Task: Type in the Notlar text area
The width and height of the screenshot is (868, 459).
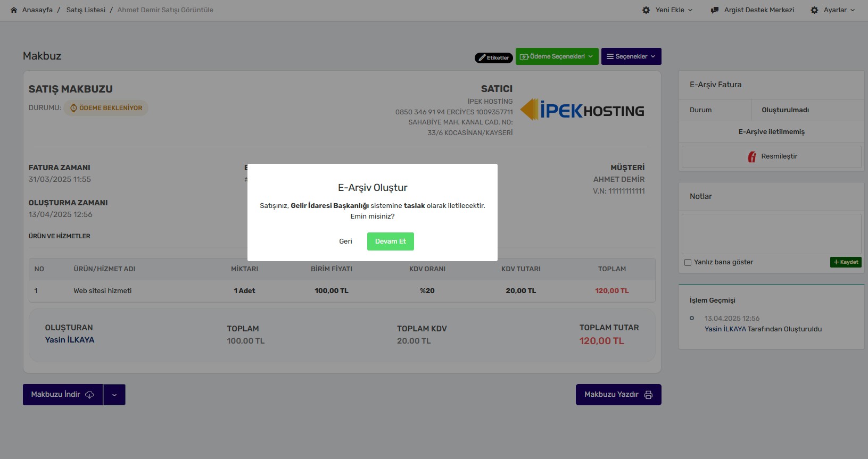Action: [x=771, y=234]
